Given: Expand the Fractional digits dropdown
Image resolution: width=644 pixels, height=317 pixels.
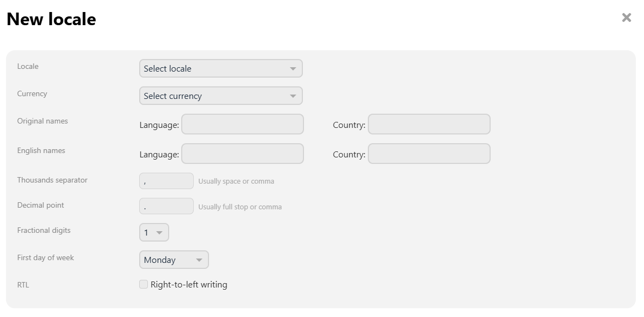Looking at the screenshot, I should [x=154, y=232].
